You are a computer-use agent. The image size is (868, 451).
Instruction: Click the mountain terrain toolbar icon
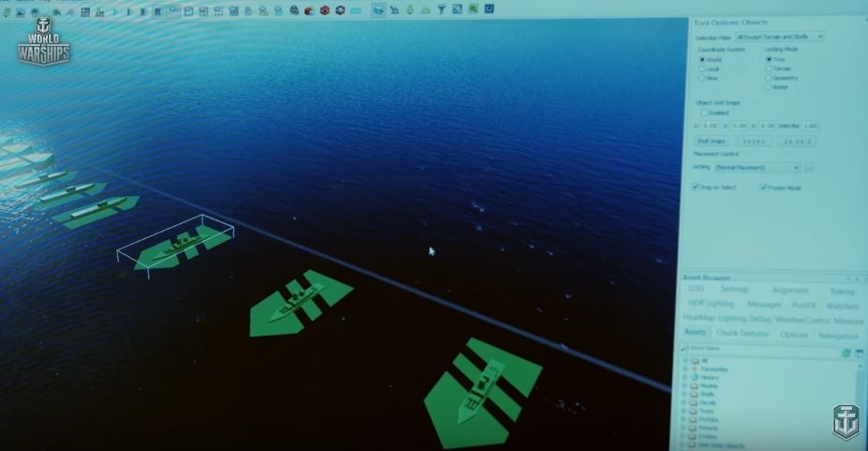click(x=426, y=9)
